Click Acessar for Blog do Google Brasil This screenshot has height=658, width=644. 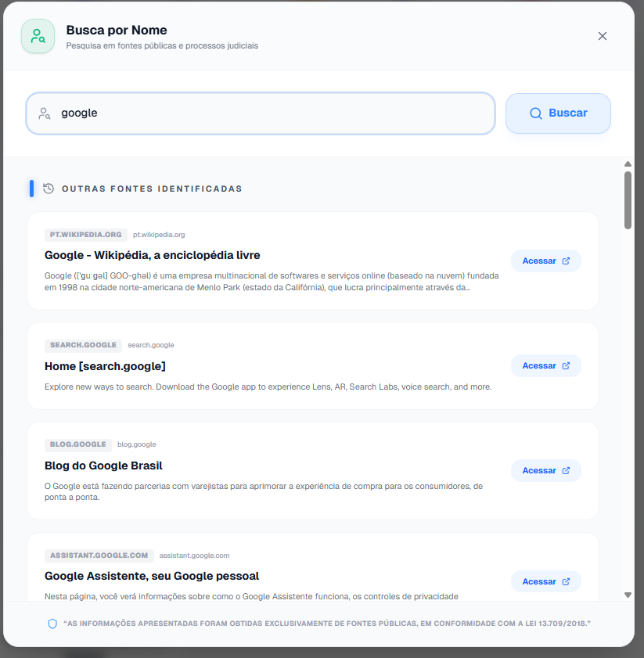pos(545,471)
